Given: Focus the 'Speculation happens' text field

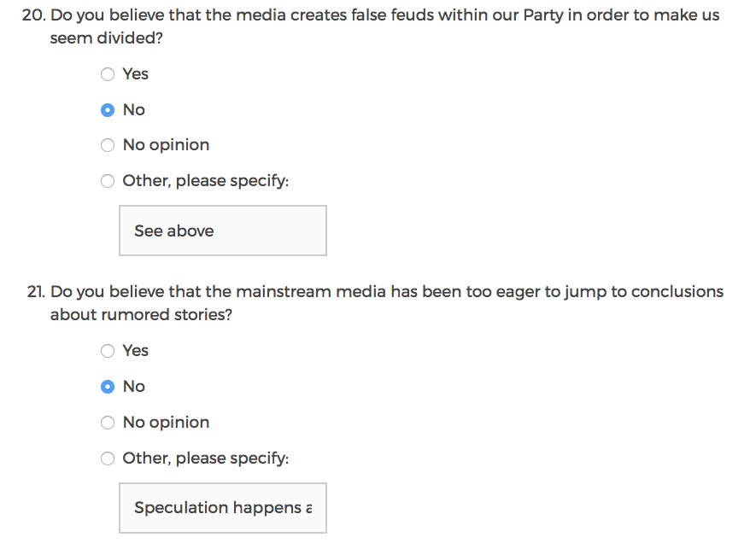Looking at the screenshot, I should coord(222,508).
